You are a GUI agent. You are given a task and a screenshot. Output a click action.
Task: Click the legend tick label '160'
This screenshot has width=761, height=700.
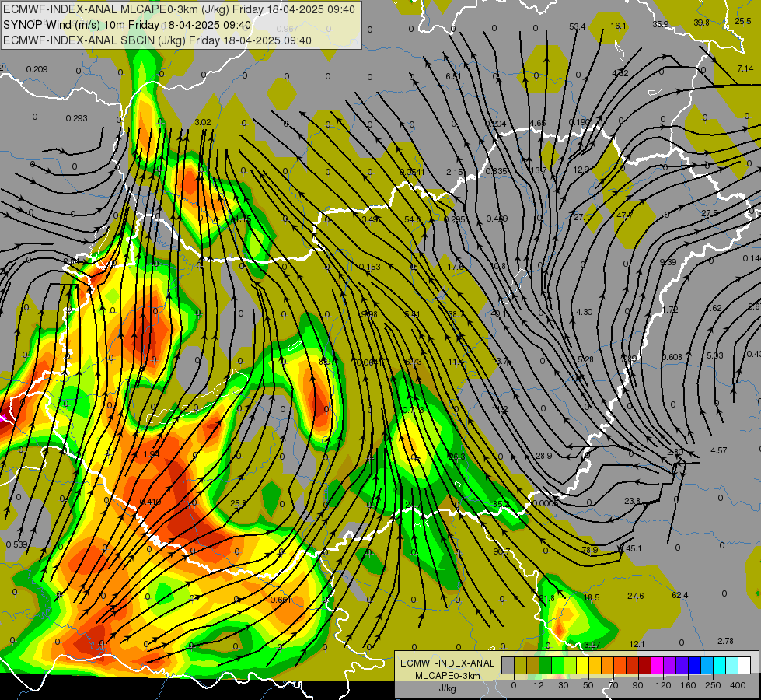688,685
